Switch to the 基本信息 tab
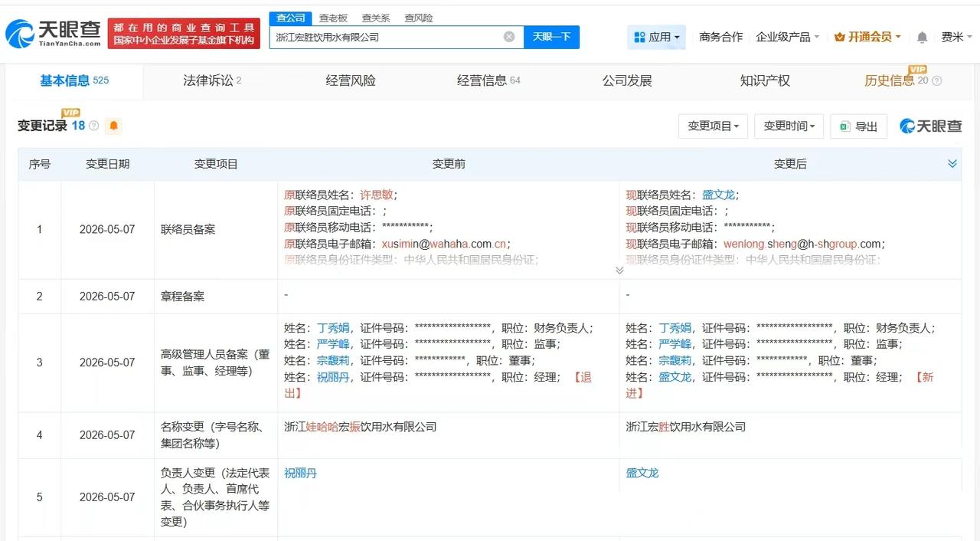This screenshot has height=541, width=980. [74, 80]
